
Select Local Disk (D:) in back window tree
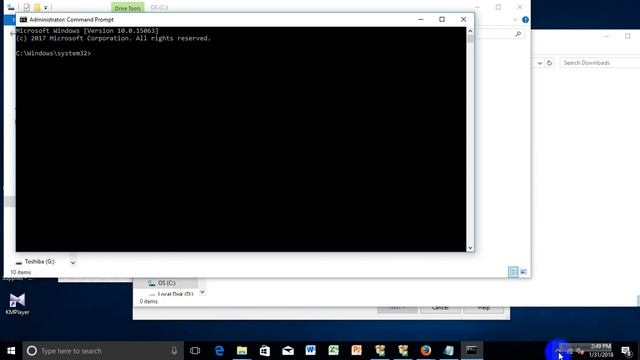[x=175, y=294]
